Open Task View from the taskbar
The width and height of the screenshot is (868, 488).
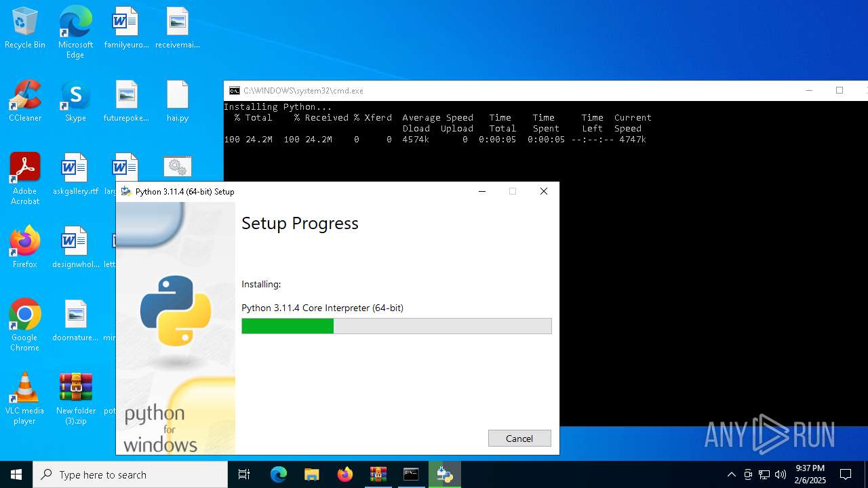tap(244, 474)
